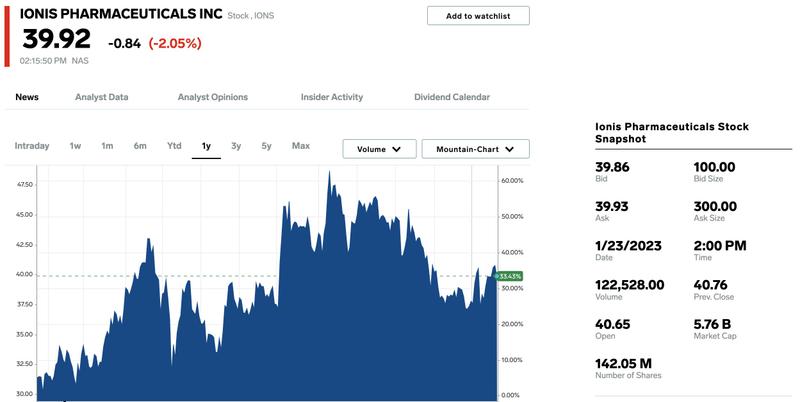Select 6m chart range
800x402 pixels.
click(x=140, y=146)
